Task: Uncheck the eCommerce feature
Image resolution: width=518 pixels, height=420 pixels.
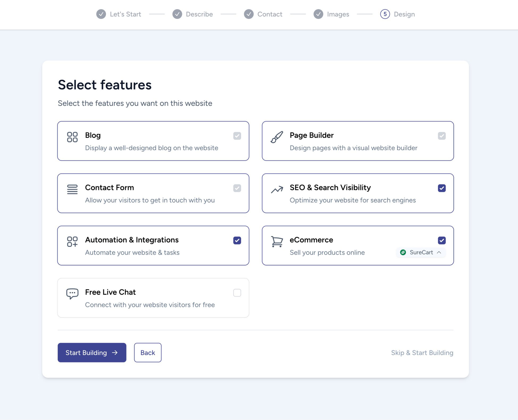Action: 442,240
